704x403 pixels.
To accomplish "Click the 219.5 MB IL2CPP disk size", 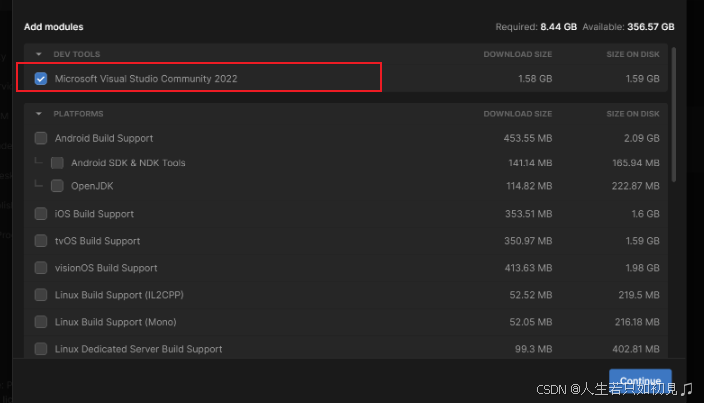I will pyautogui.click(x=639, y=295).
